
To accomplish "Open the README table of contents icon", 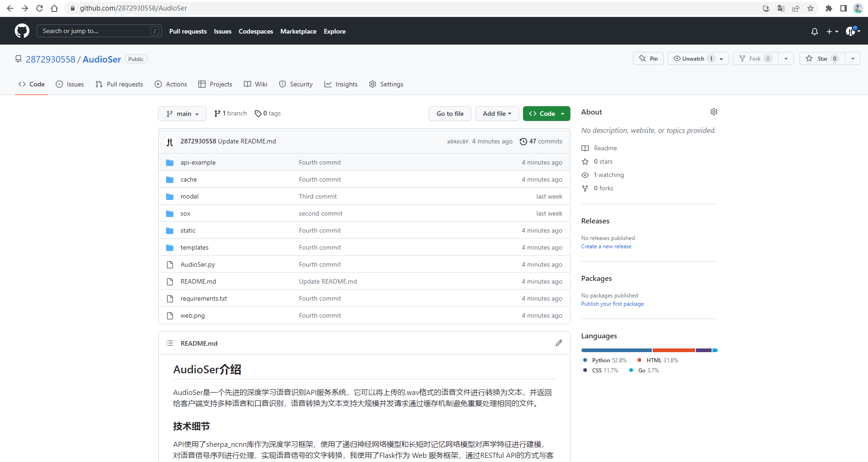I will [170, 343].
